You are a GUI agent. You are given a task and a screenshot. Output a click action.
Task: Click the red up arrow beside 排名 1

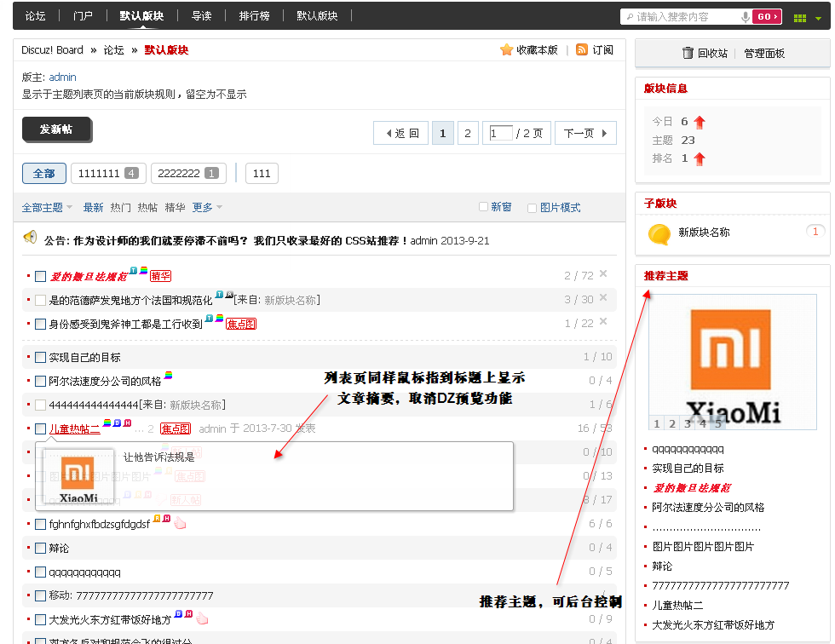tap(700, 158)
